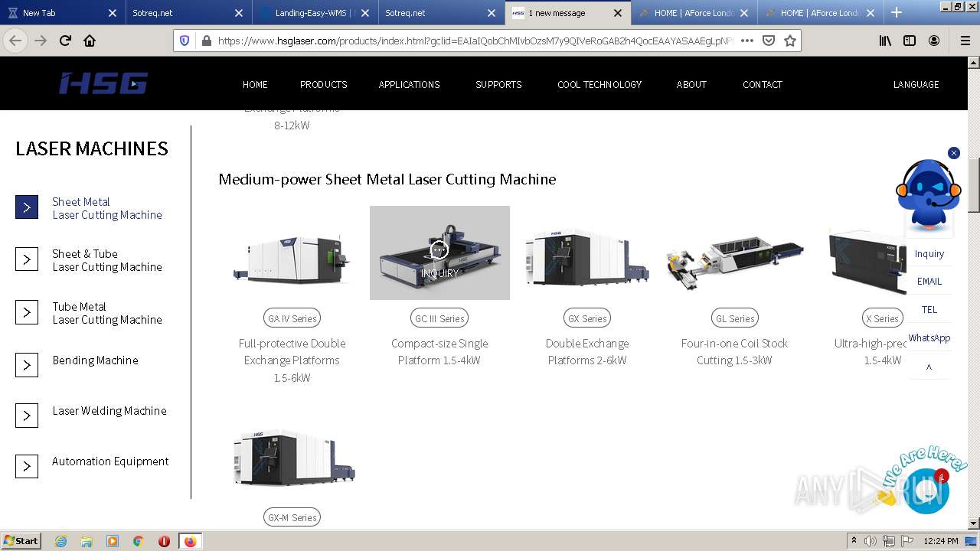Open the CONTACT navigation menu item
Image resolution: width=980 pixels, height=551 pixels.
(x=763, y=84)
